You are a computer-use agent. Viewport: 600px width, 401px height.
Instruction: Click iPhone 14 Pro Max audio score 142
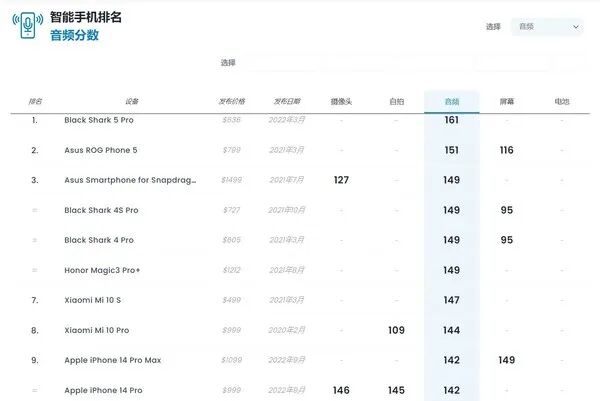(x=452, y=360)
